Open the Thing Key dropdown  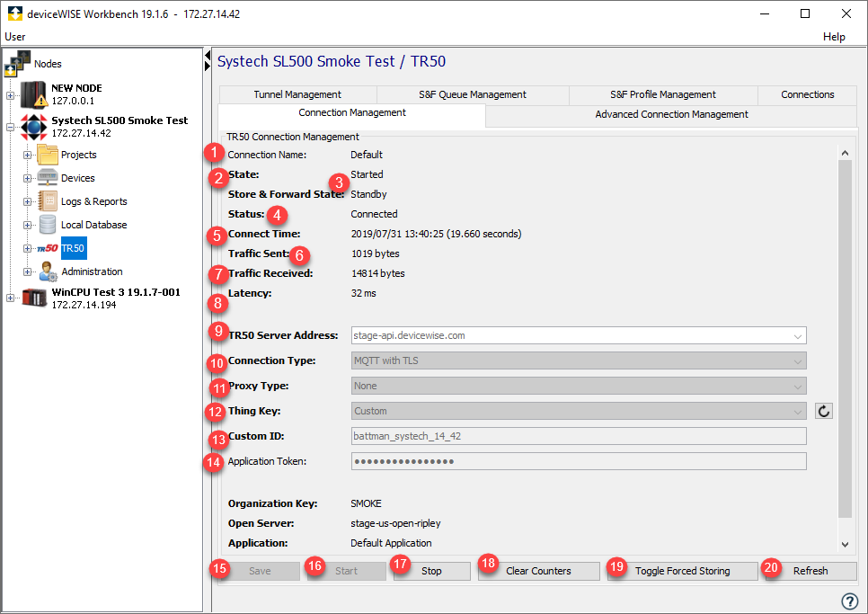(797, 412)
